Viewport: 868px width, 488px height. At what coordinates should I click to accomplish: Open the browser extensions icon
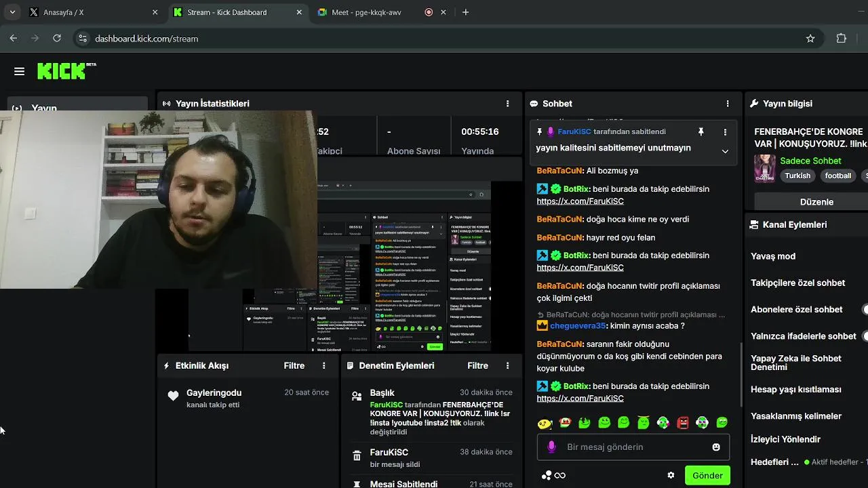[x=842, y=39]
